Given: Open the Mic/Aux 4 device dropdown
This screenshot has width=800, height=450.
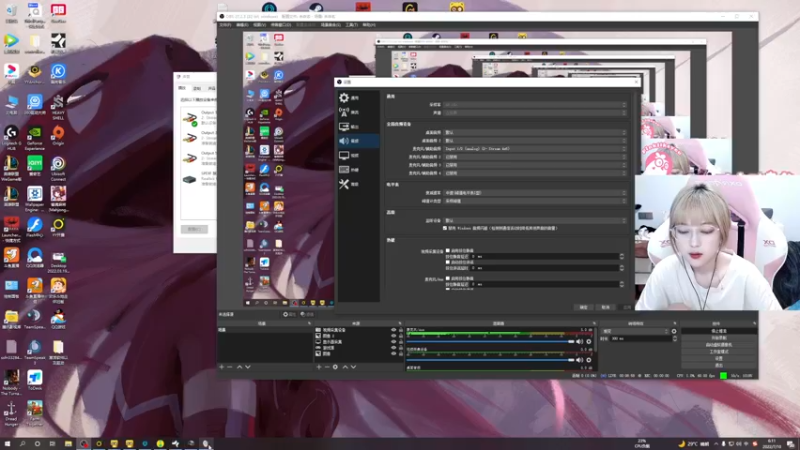Looking at the screenshot, I should (x=535, y=173).
